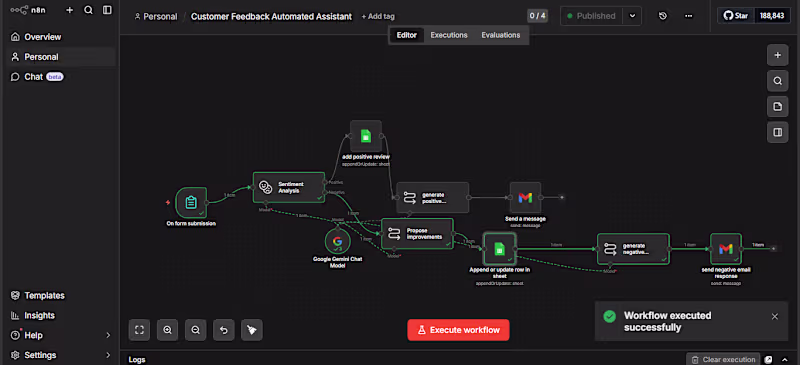Click Clear execution button
The image size is (800, 365).
pyautogui.click(x=723, y=359)
